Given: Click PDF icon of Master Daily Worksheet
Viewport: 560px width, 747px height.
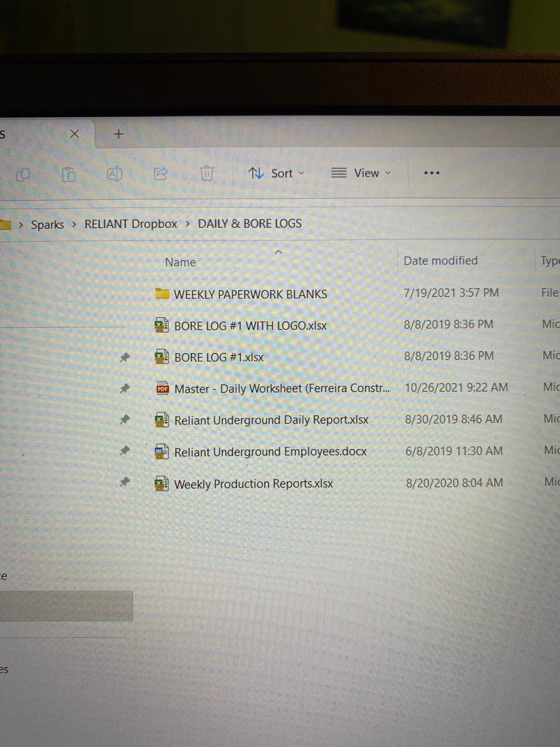Looking at the screenshot, I should [162, 388].
